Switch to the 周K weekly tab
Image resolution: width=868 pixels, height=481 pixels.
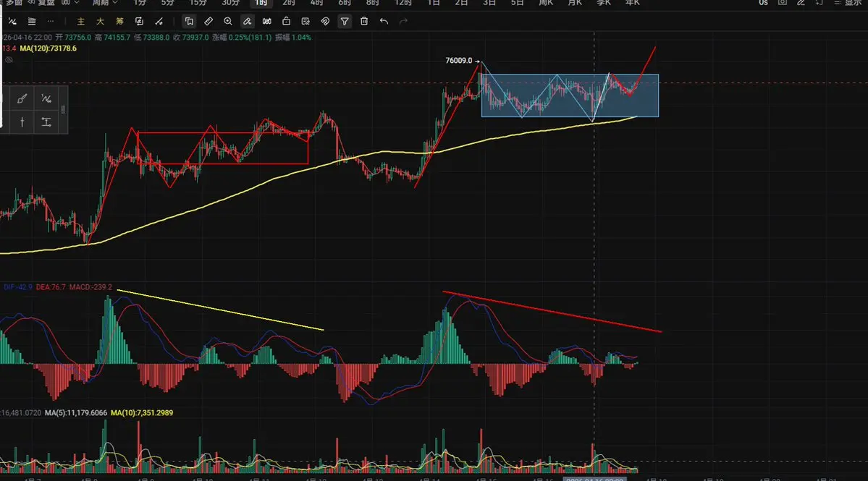[547, 3]
